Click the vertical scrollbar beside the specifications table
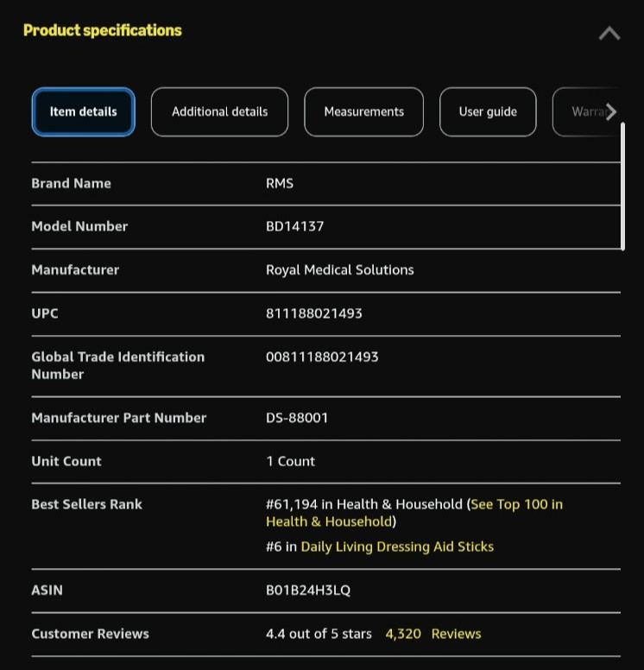Image resolution: width=644 pixels, height=670 pixels. [622, 186]
